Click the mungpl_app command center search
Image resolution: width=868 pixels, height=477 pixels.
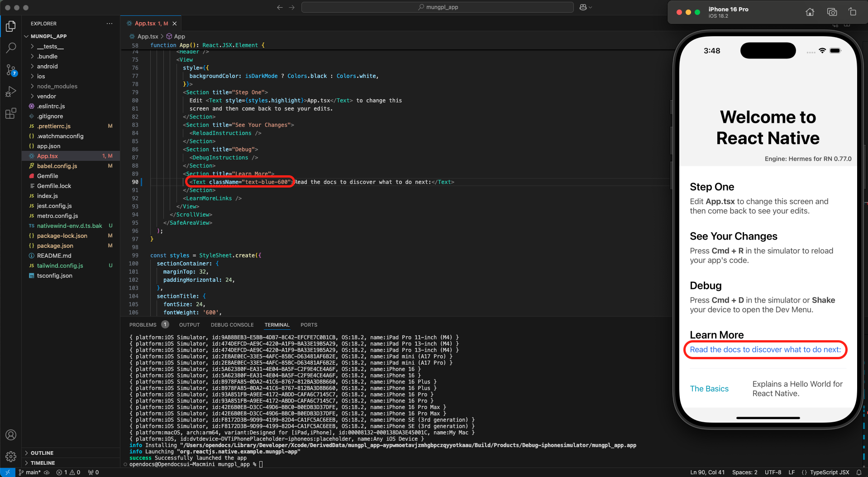(x=437, y=7)
